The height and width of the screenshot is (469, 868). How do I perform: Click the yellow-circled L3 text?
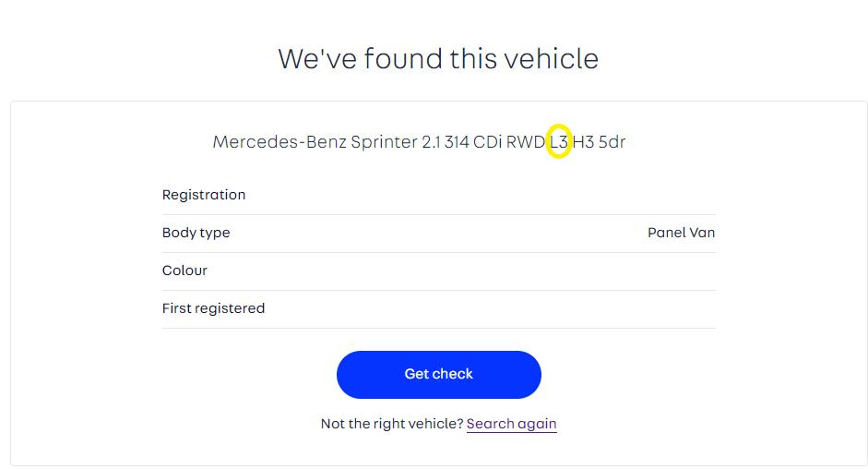pyautogui.click(x=558, y=141)
